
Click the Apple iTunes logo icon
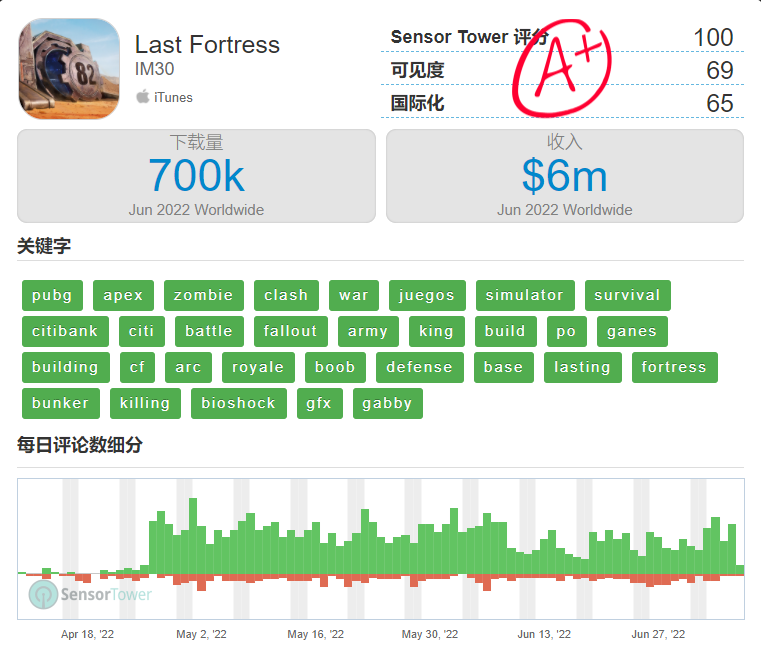pos(143,97)
